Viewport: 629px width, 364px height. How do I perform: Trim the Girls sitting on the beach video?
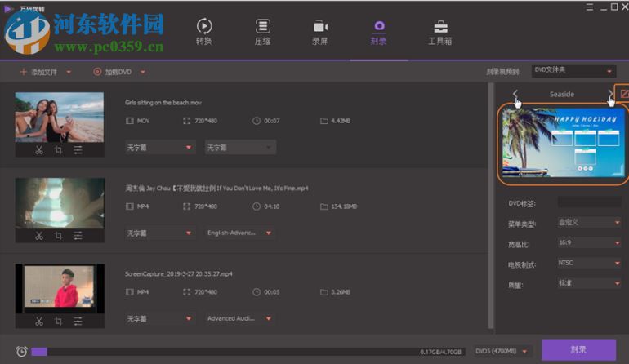[39, 150]
